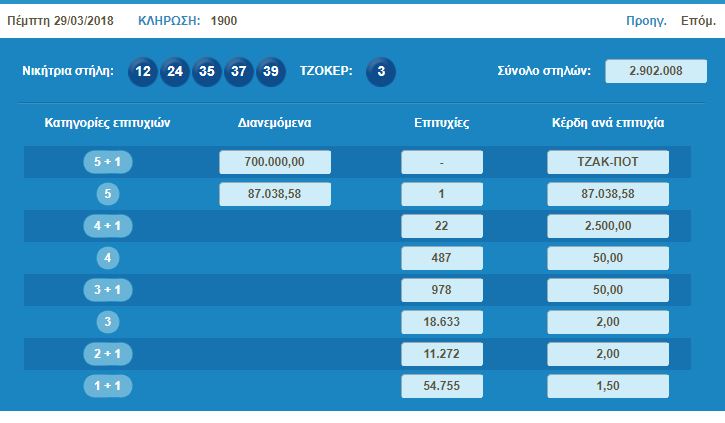Viewport: 725px width, 423px height.
Task: Click the ΤΖΑΚ-ΠΟΤ cell
Action: click(x=608, y=162)
